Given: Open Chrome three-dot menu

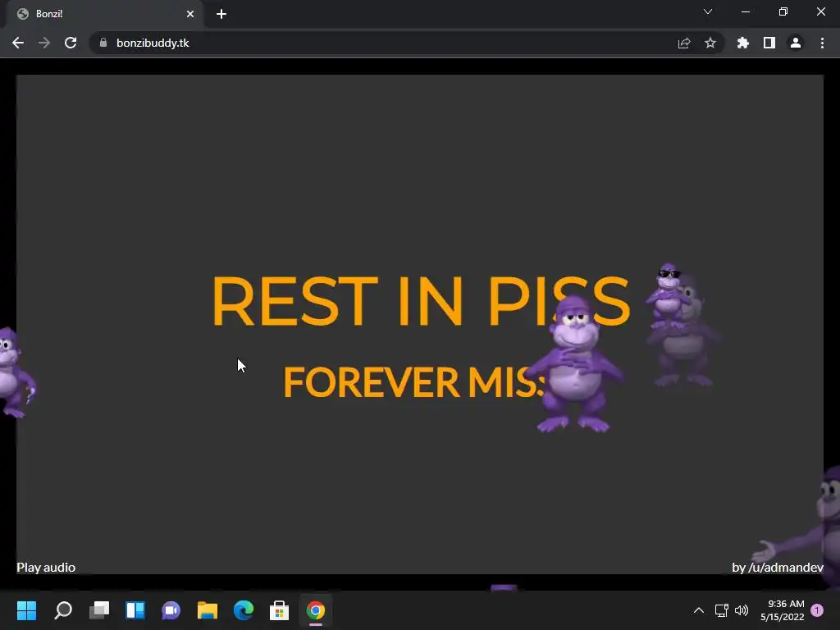Looking at the screenshot, I should 822,43.
